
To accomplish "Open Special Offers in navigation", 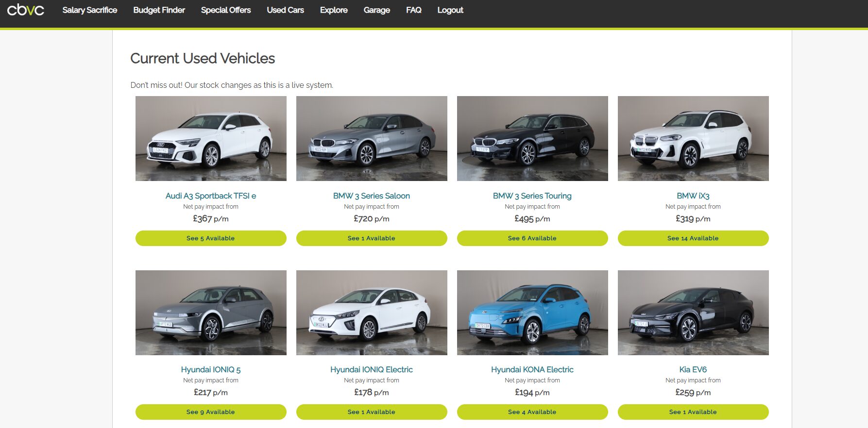I will [x=226, y=10].
